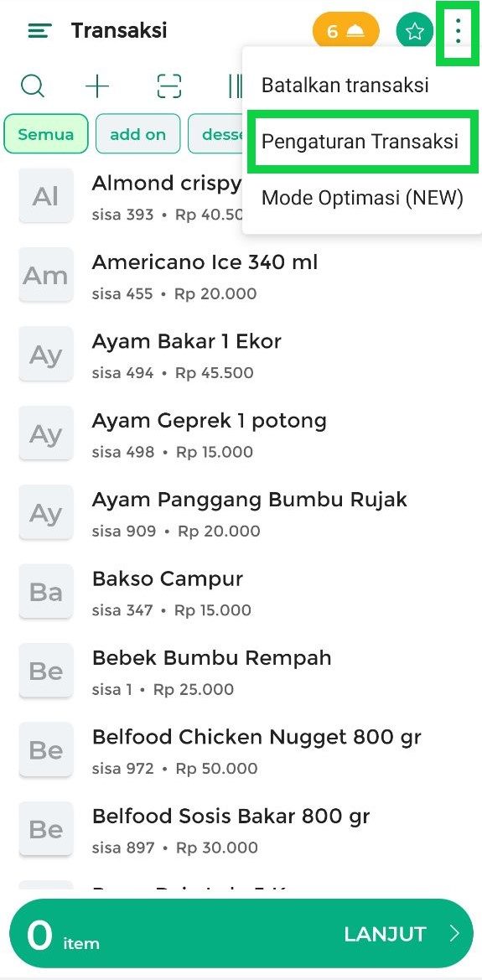
Task: Select the add on category chip
Action: [137, 134]
